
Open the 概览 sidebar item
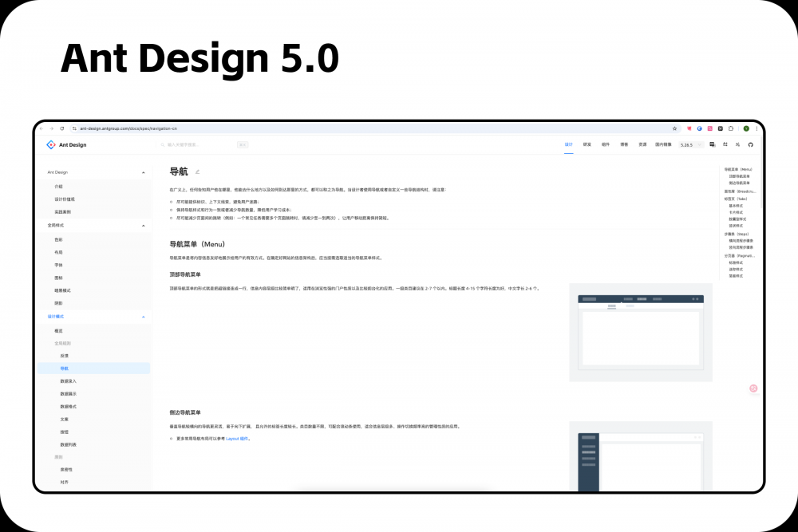coord(58,331)
